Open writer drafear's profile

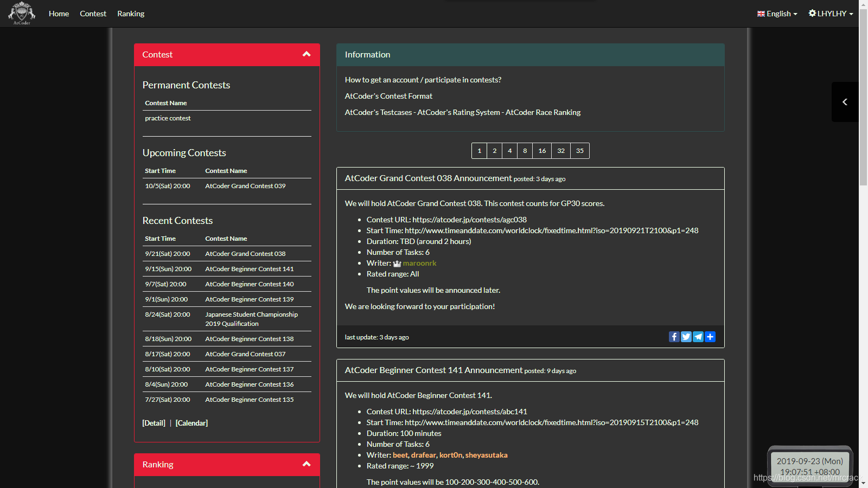[x=423, y=455]
